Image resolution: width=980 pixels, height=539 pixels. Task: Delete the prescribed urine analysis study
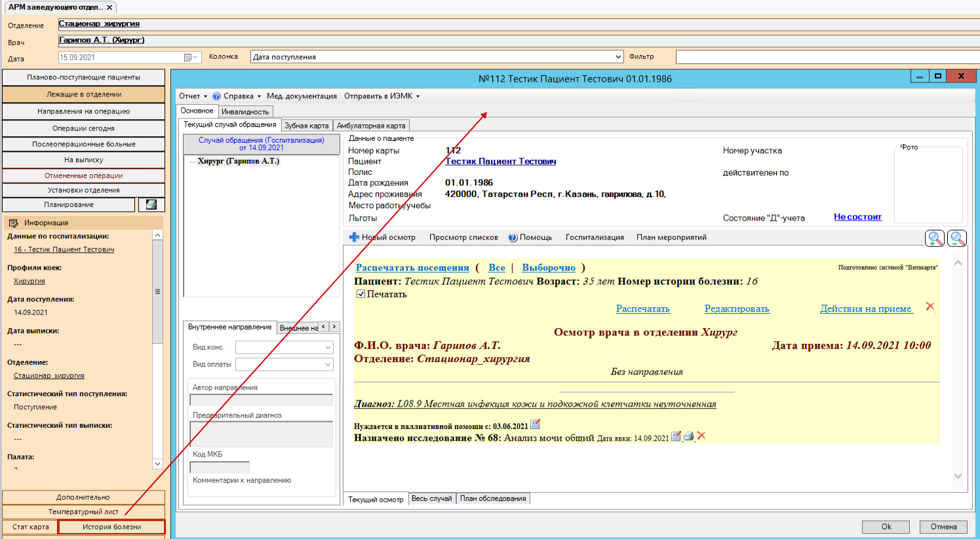point(701,436)
